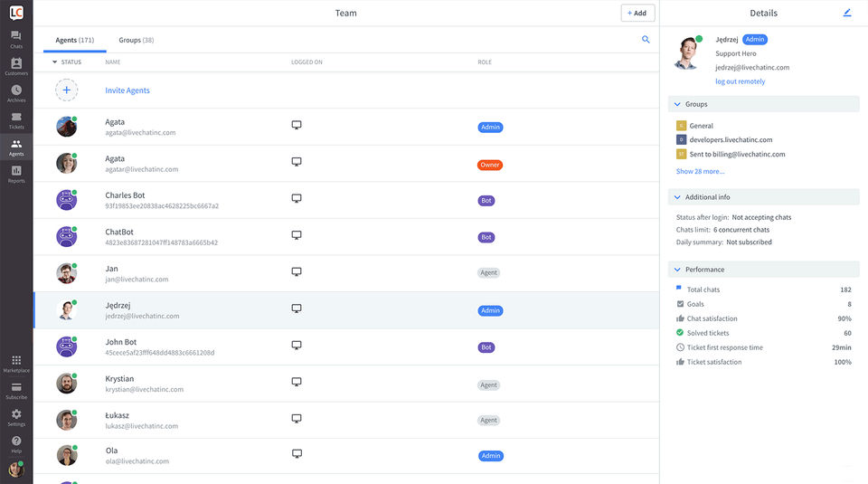Screen dimensions: 868x484
Task: Switch to the Groups tab
Action: [x=136, y=41]
